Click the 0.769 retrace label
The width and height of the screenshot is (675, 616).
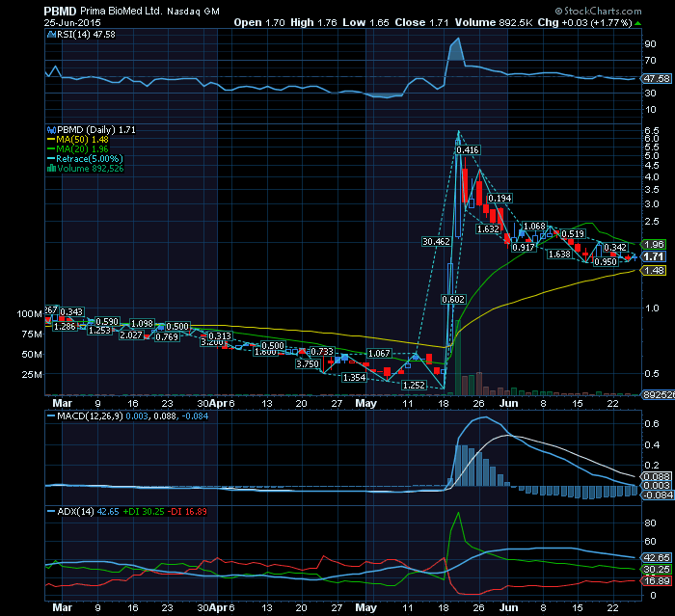click(x=167, y=337)
